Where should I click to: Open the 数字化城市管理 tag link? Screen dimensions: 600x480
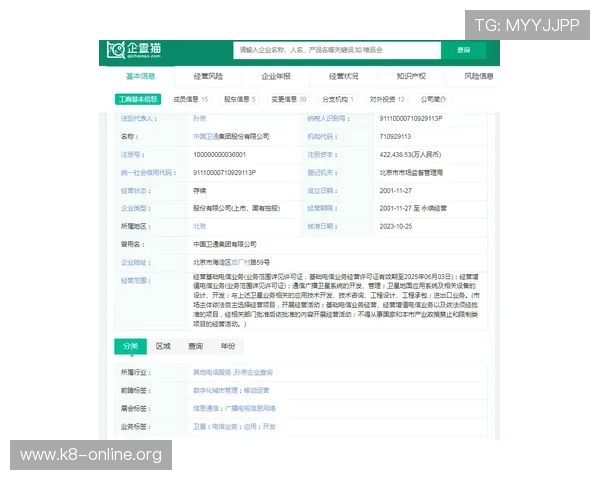pos(215,390)
